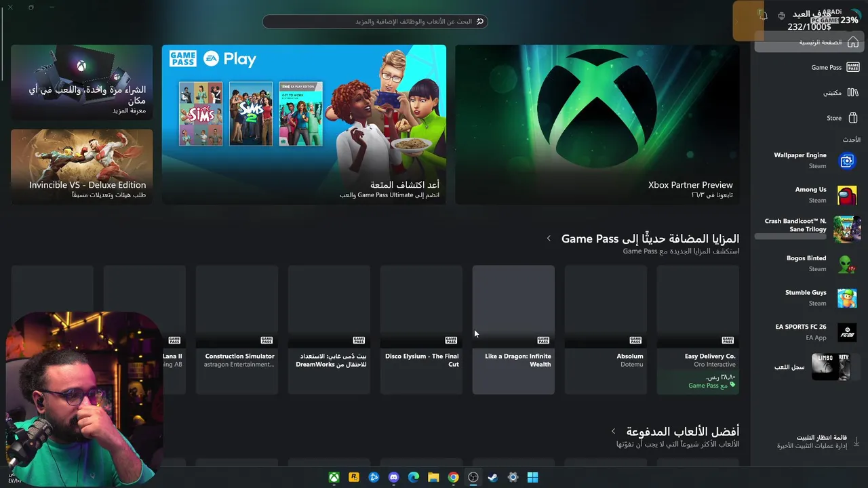Open Disco Elysium - The Final Cut card

(421, 329)
